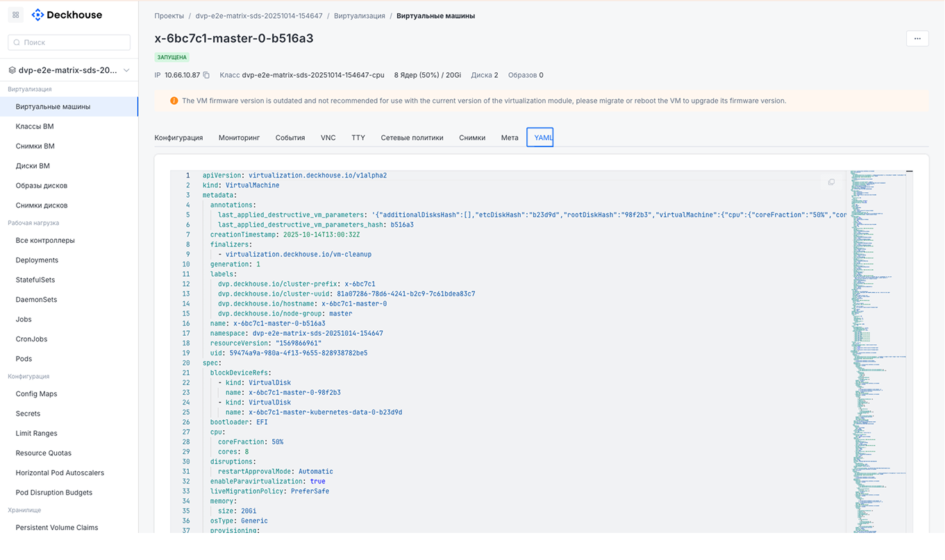Open the three-dots actions menu
Viewport: 945px width, 560px height.
pos(917,39)
